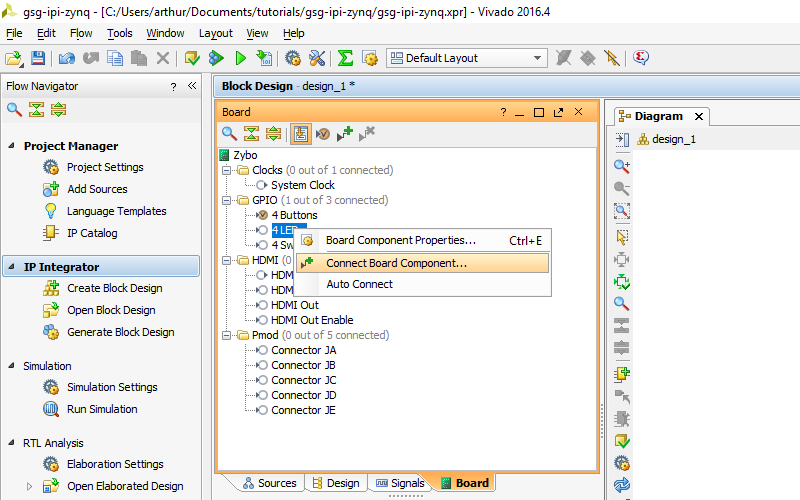Click the Select pointer tool in Diagram toolbar
This screenshot has width=800, height=500.
click(621, 237)
